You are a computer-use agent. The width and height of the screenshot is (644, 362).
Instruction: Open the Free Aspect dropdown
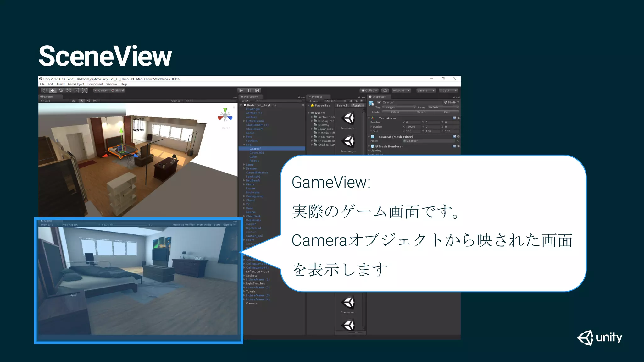coord(81,225)
